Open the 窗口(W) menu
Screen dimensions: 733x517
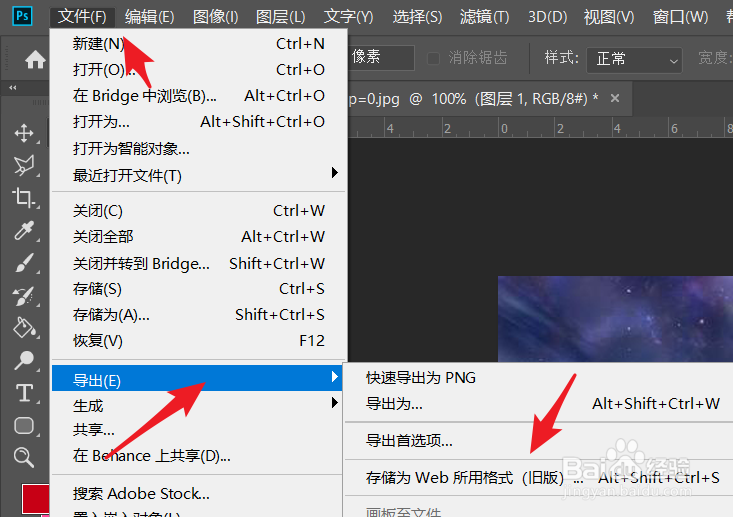pyautogui.click(x=680, y=16)
